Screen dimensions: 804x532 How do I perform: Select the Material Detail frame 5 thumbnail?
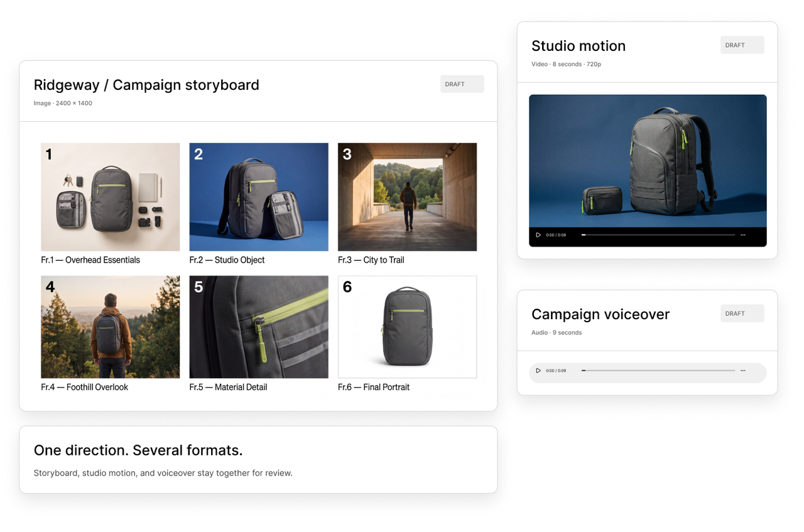point(259,327)
